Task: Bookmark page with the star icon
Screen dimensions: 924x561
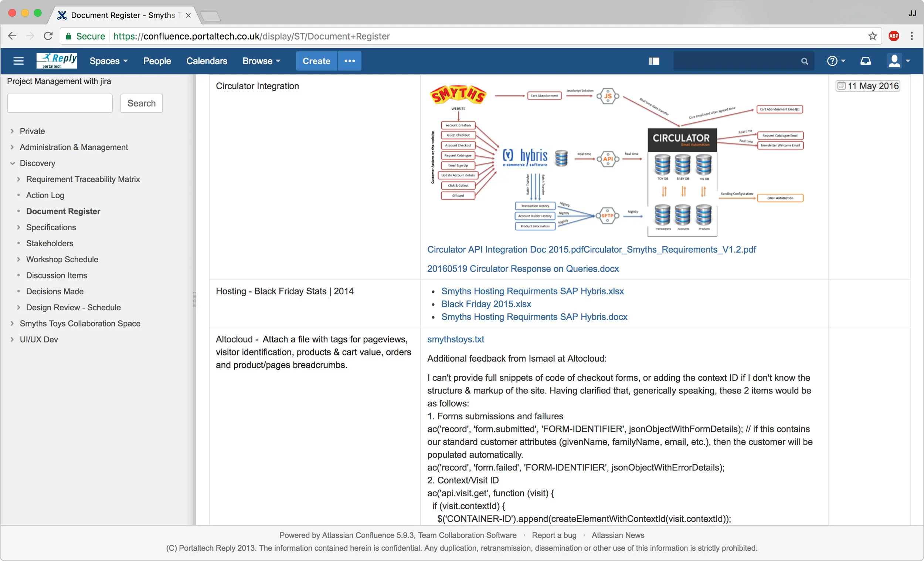Action: pos(872,36)
